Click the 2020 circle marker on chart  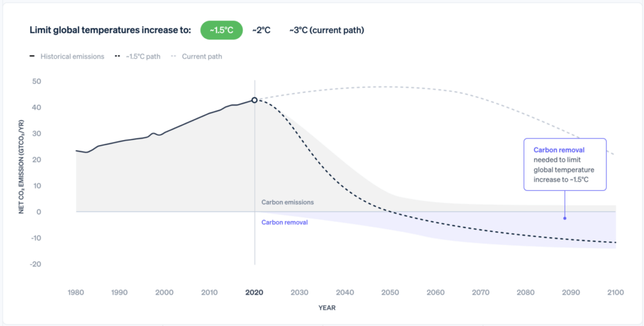click(x=255, y=100)
